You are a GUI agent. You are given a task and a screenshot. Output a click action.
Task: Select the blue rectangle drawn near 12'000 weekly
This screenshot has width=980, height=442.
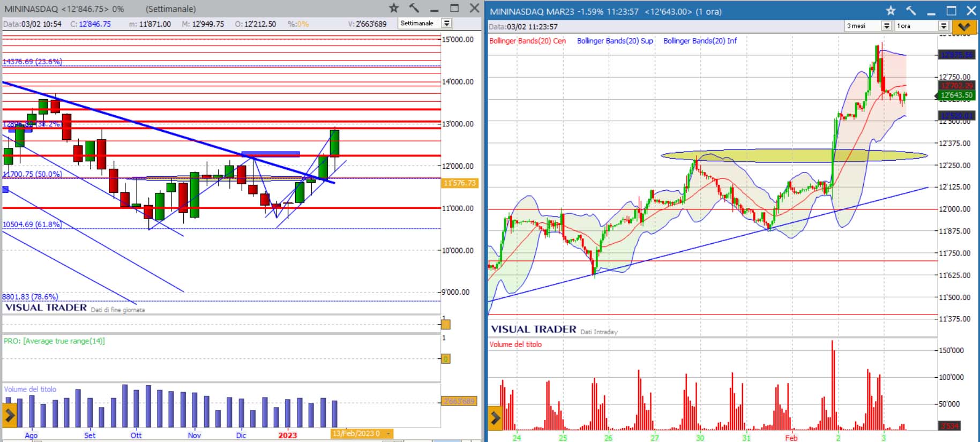270,154
